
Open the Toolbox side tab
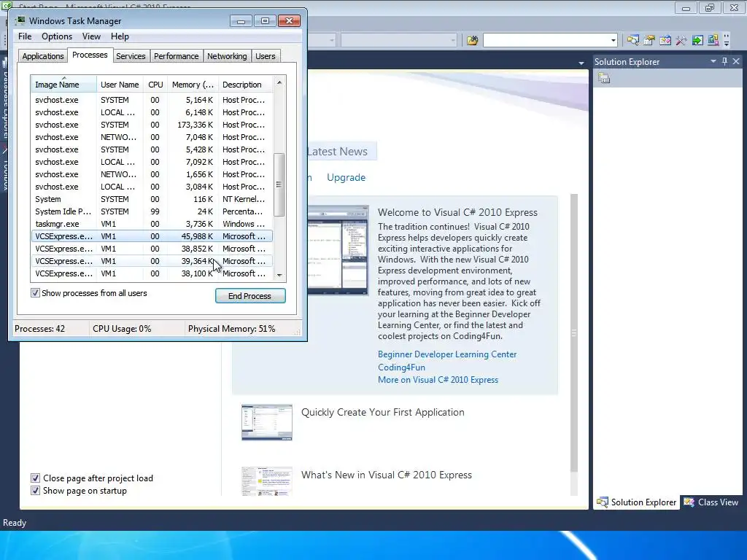(4, 169)
